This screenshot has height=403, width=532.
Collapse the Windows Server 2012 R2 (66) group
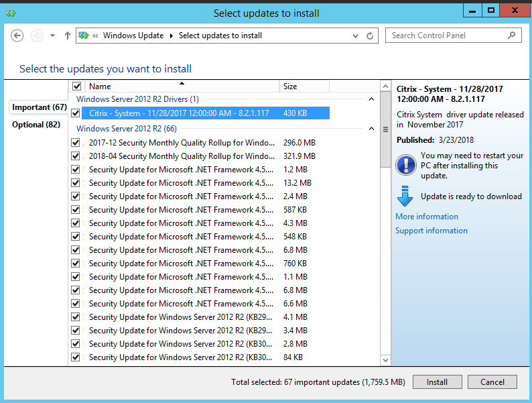(x=371, y=129)
